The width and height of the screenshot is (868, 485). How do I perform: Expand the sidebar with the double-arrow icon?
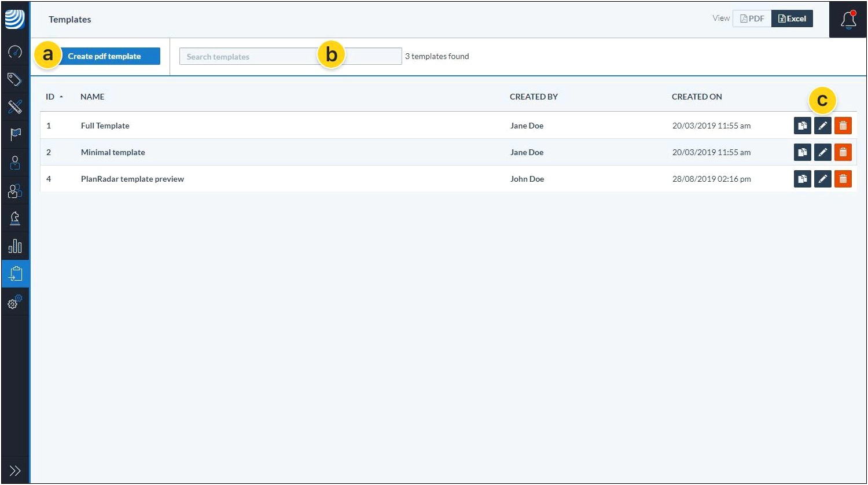point(15,471)
